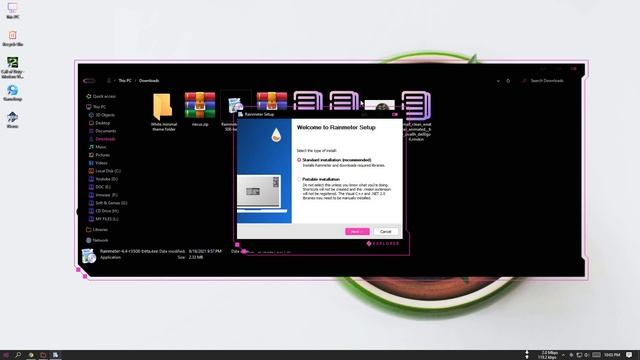640x360 pixels.
Task: Open address bar history dropdown
Action: click(x=498, y=81)
